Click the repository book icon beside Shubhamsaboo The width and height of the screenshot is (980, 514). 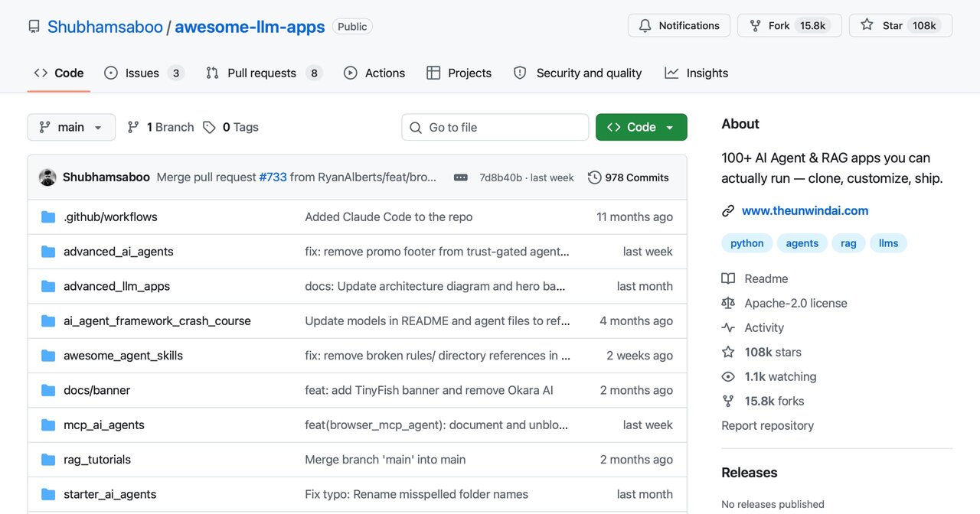pyautogui.click(x=34, y=27)
